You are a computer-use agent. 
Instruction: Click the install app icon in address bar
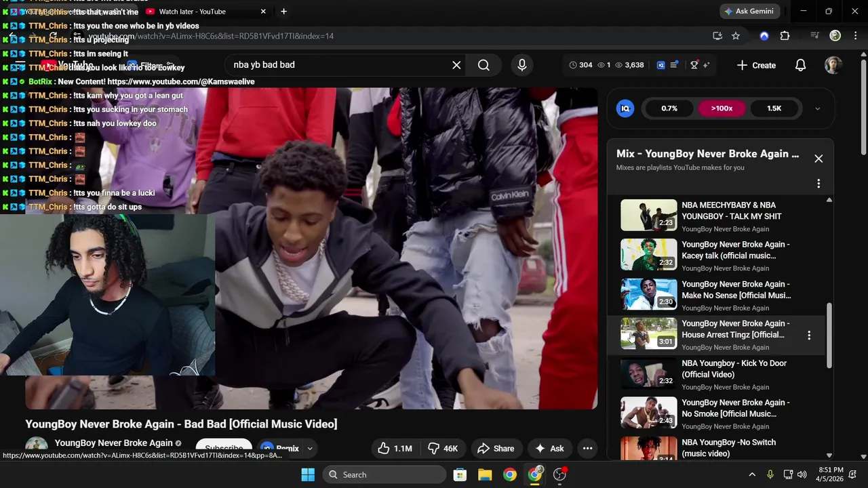(717, 36)
